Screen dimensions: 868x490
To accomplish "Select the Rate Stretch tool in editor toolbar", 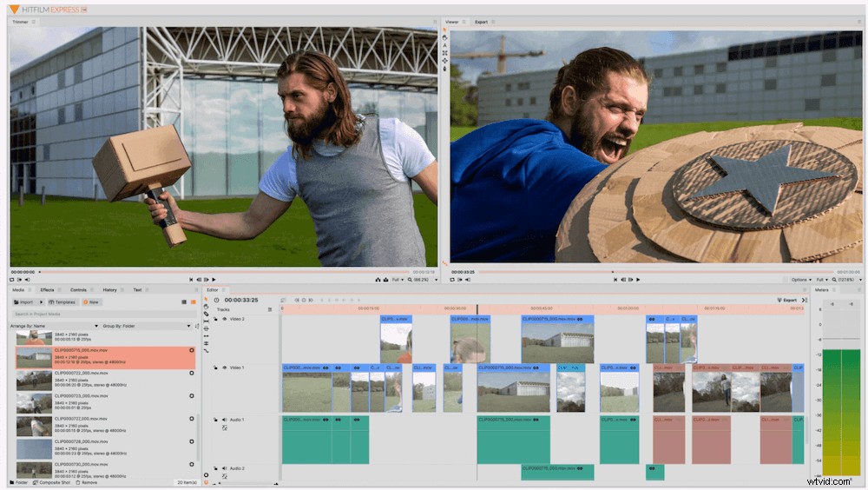I will click(x=206, y=350).
